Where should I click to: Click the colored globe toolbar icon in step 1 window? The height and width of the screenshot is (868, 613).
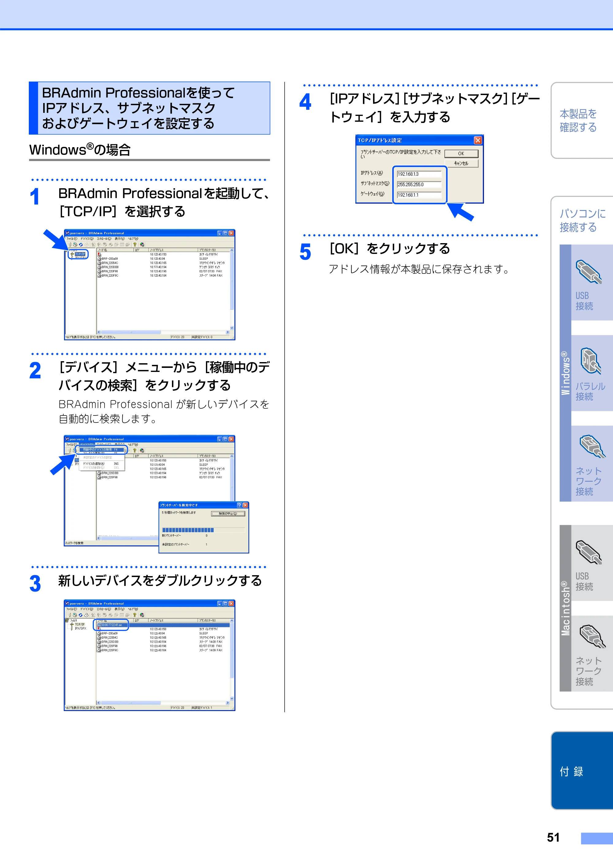[x=142, y=245]
